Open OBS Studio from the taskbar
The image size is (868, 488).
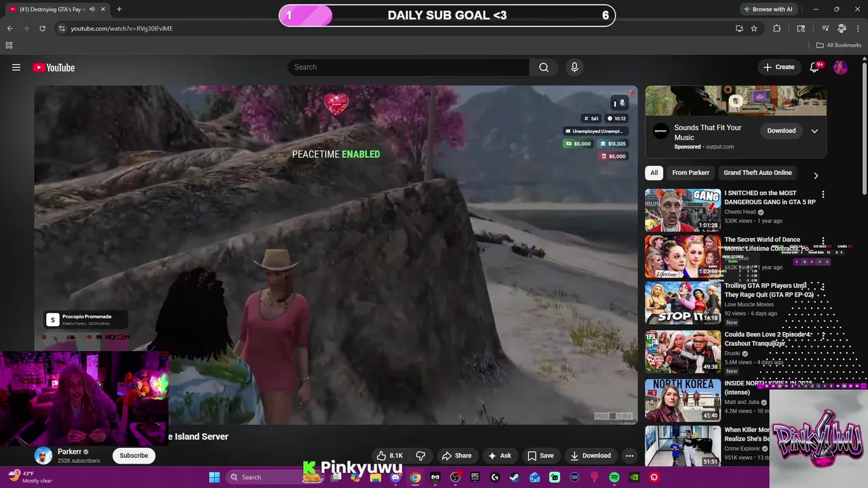click(x=455, y=477)
